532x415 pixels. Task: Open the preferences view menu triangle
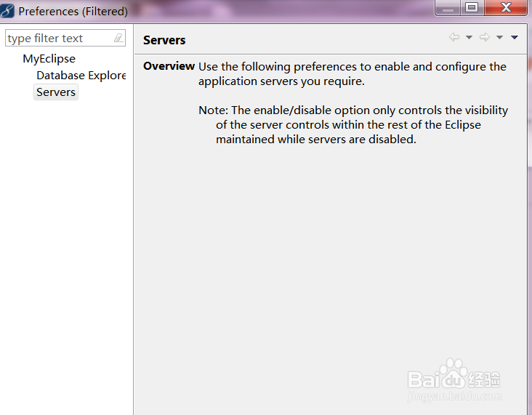515,37
